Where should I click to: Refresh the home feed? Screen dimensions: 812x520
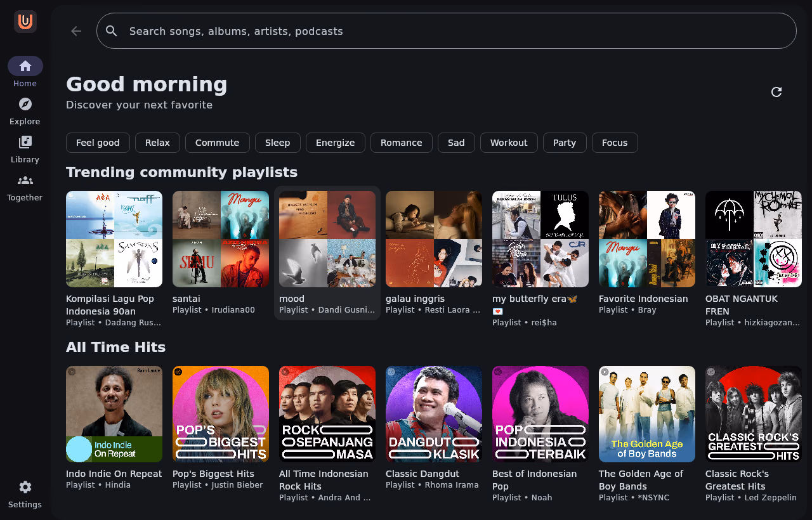pos(776,92)
